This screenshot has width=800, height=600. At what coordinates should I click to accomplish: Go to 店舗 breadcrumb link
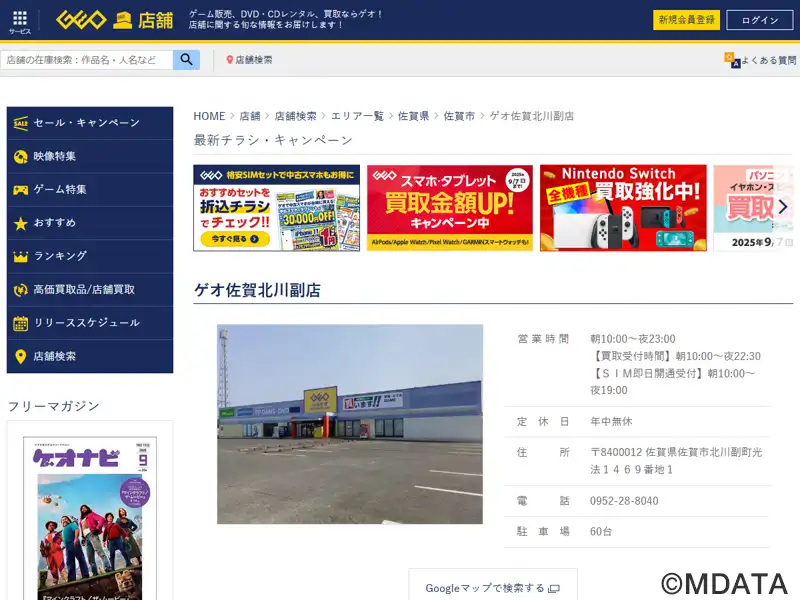(x=250, y=116)
